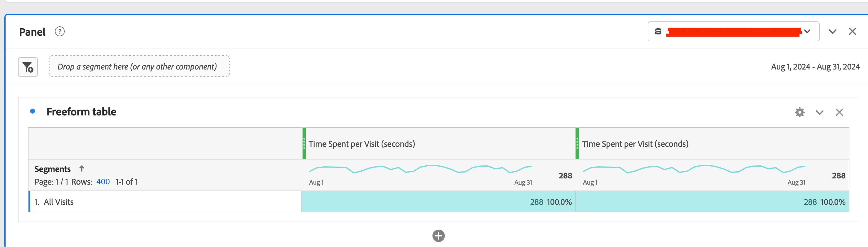Close the Panel with X icon

click(852, 32)
